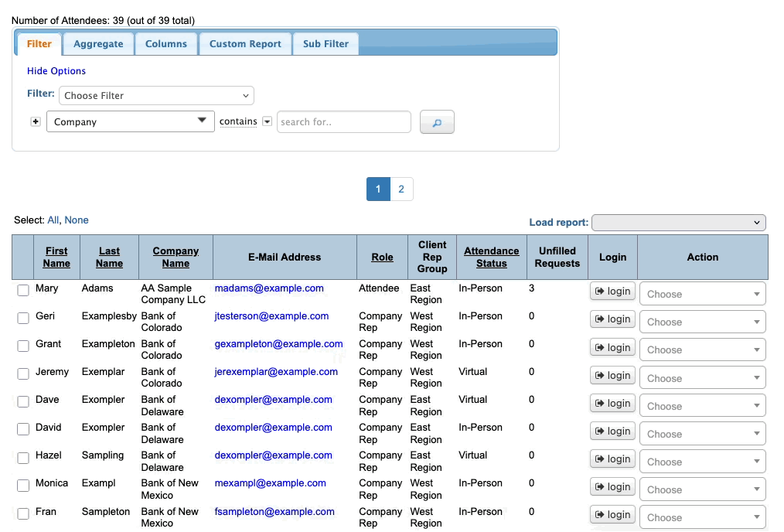The image size is (784, 532).
Task: Click the login icon button for Mary Adams
Action: [612, 292]
